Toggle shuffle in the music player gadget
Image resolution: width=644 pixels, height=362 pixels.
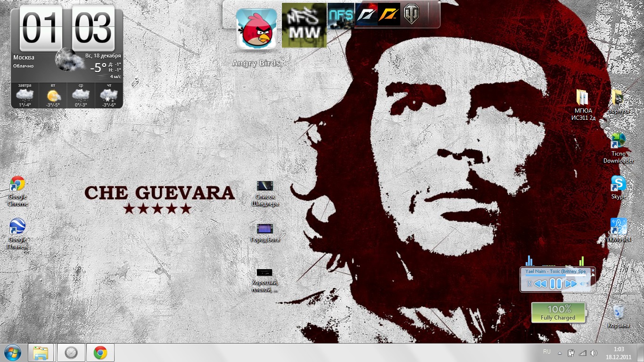529,283
